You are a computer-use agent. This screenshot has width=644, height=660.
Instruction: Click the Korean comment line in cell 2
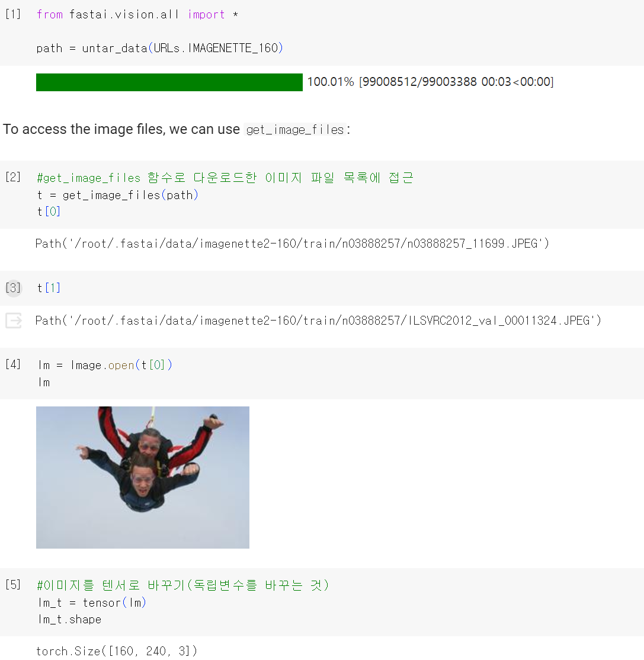225,178
